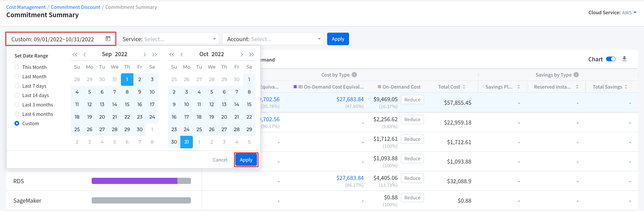Choose Last 3 months date range

[x=17, y=105]
